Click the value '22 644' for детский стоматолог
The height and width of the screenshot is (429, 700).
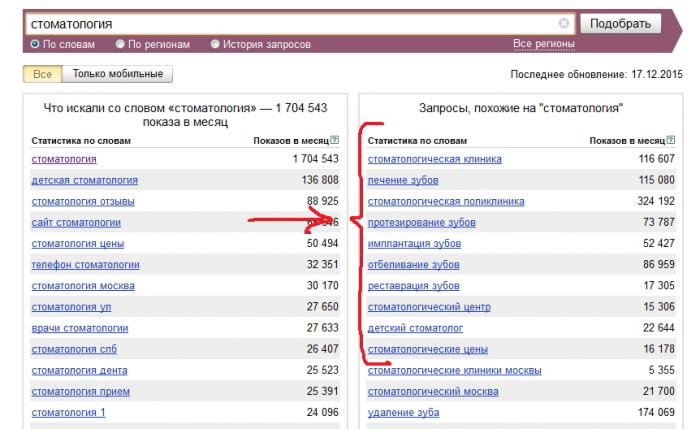point(658,328)
